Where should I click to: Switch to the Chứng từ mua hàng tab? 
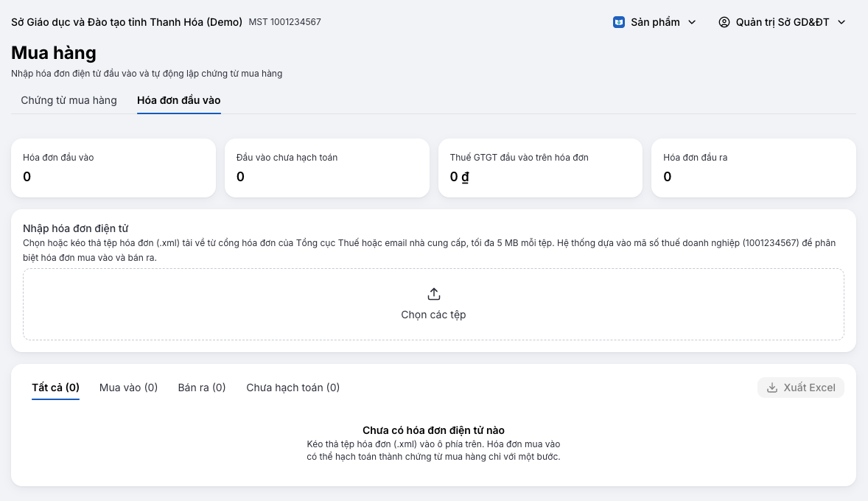(69, 100)
